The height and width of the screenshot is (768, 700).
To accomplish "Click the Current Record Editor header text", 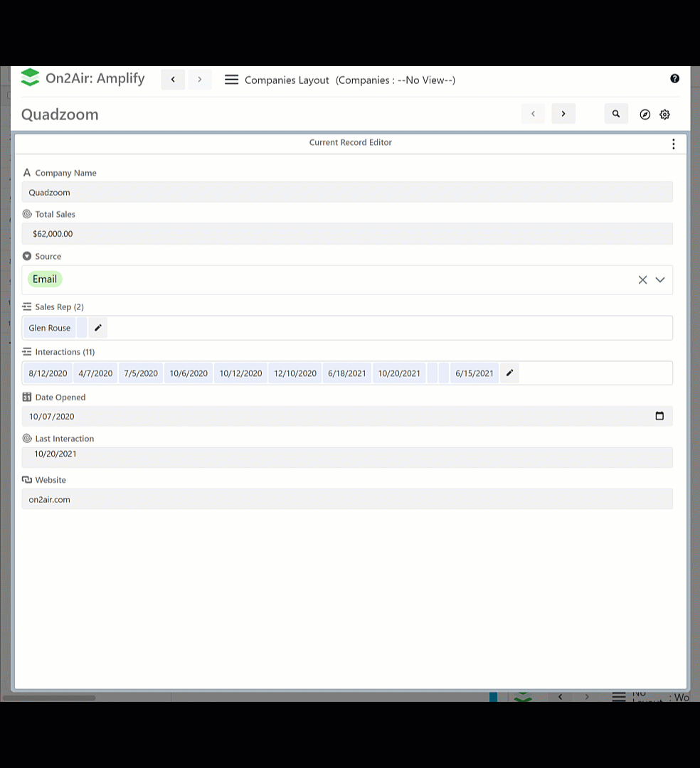I will 350,142.
